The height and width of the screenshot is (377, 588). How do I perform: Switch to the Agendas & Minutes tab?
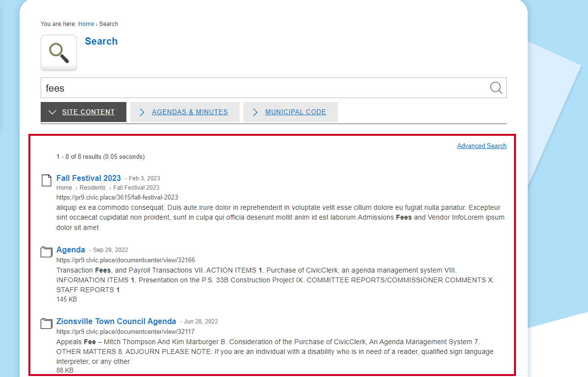pyautogui.click(x=185, y=112)
